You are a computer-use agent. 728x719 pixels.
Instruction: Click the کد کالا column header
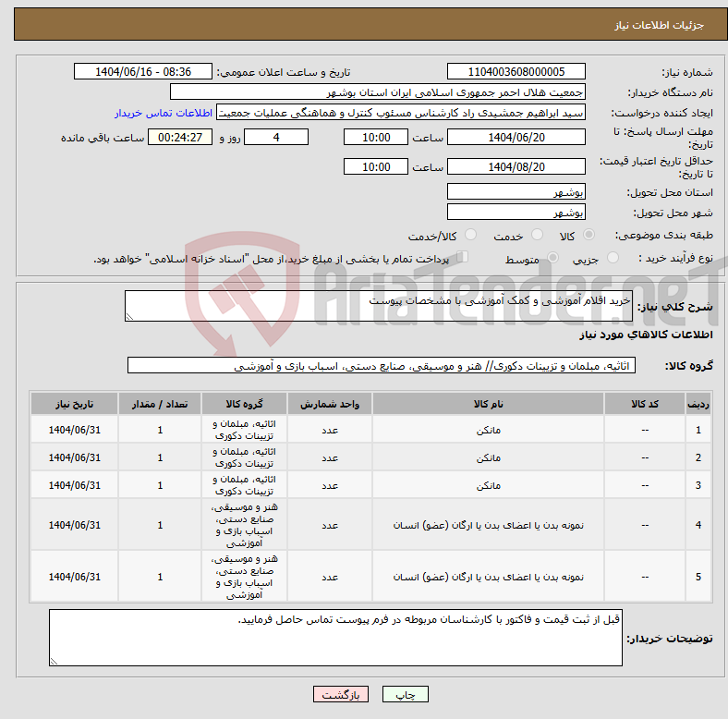pos(645,404)
